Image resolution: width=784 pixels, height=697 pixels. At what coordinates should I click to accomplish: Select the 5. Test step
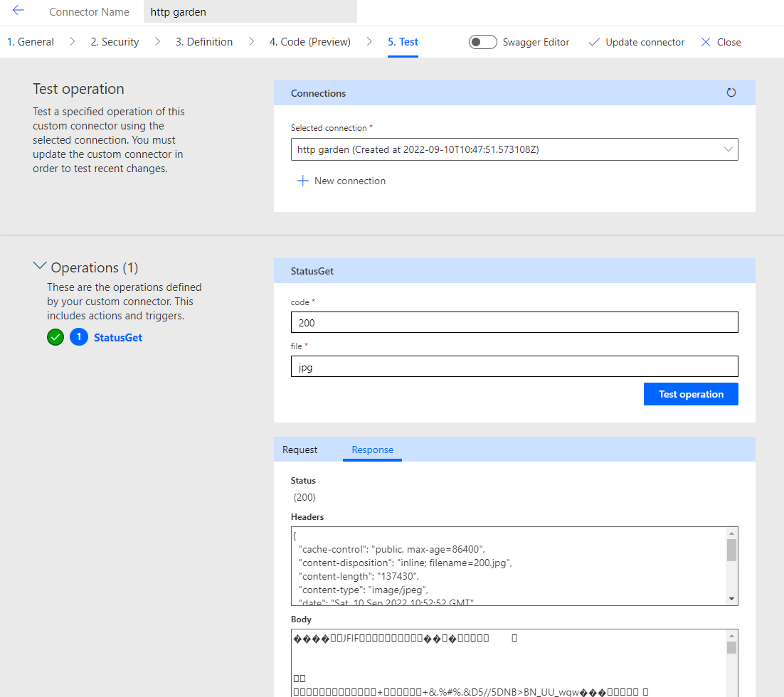(x=403, y=42)
